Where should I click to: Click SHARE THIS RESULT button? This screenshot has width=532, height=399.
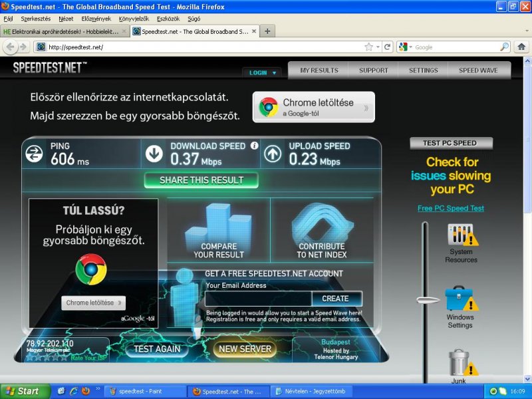[x=201, y=180]
